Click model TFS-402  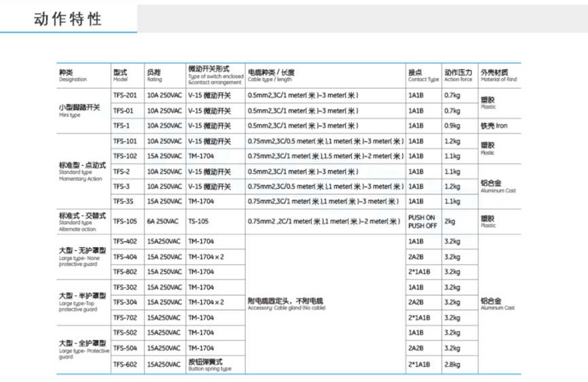pos(125,242)
